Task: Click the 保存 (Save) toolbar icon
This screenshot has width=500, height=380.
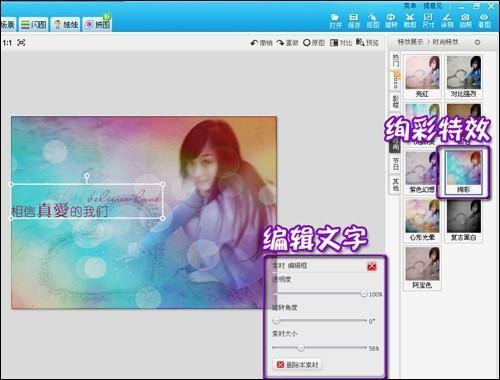Action: pyautogui.click(x=354, y=21)
